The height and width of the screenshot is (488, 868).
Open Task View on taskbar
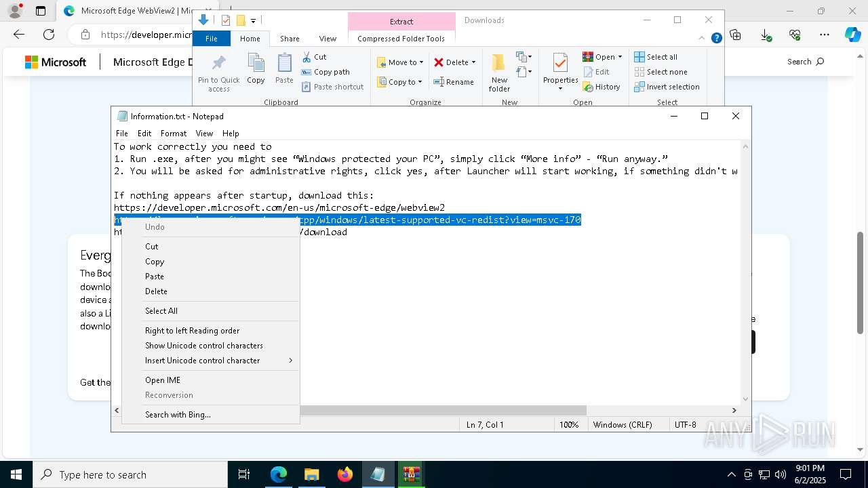244,474
